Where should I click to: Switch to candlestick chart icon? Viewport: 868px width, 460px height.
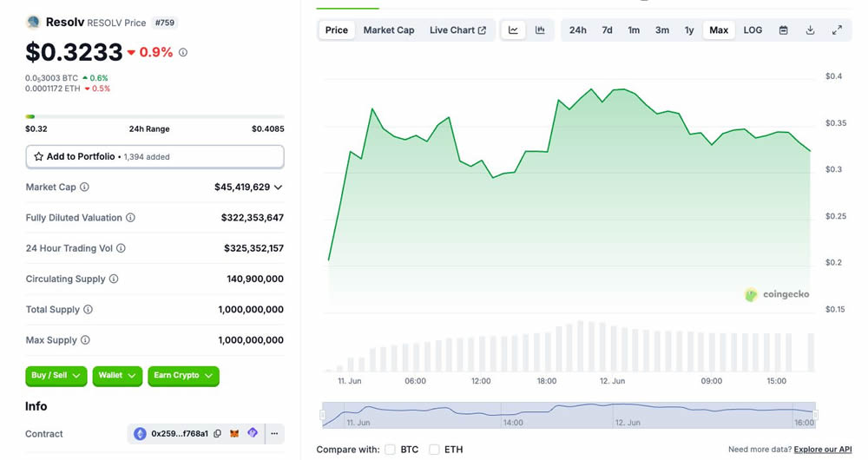pos(540,30)
